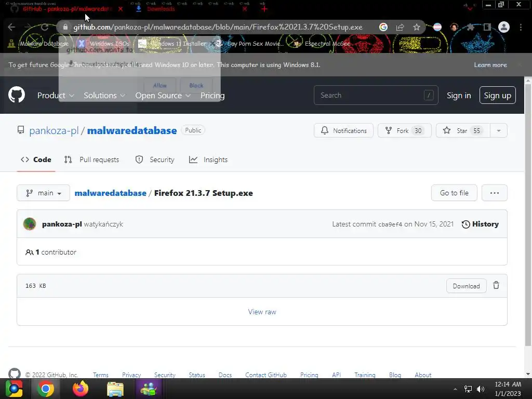Reload the page with refresh icon
Viewport: 532px width, 399px height.
pos(45,27)
